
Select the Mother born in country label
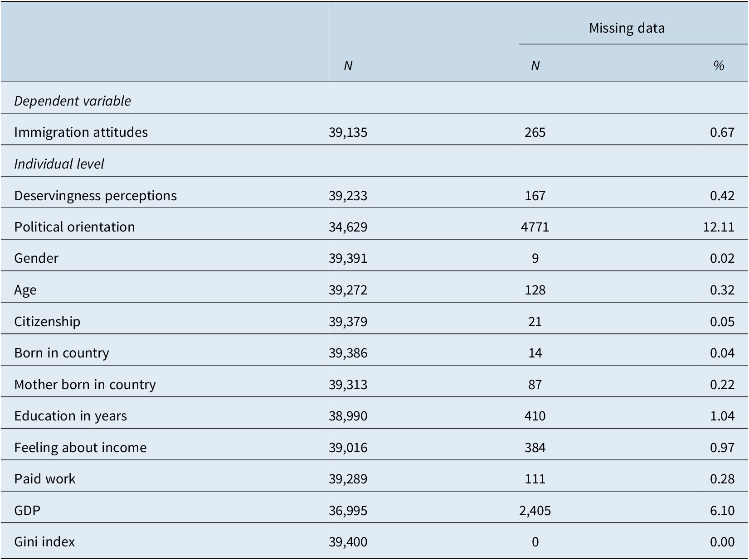pyautogui.click(x=85, y=384)
